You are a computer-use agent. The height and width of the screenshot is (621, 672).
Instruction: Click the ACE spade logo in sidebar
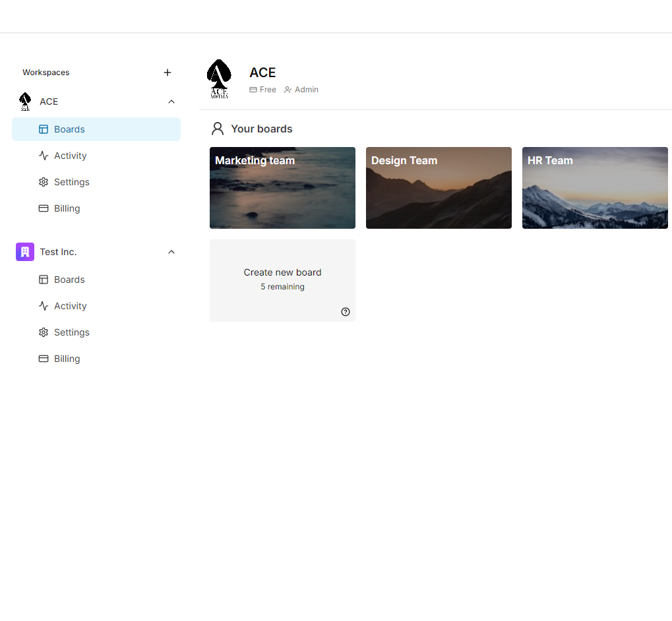[25, 102]
